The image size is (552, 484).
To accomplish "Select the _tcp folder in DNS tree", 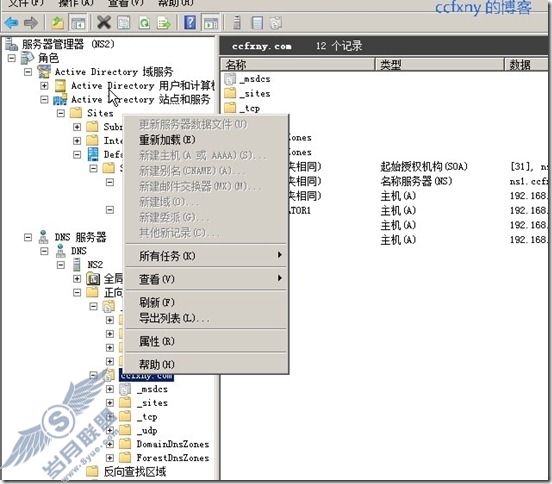I will (147, 417).
